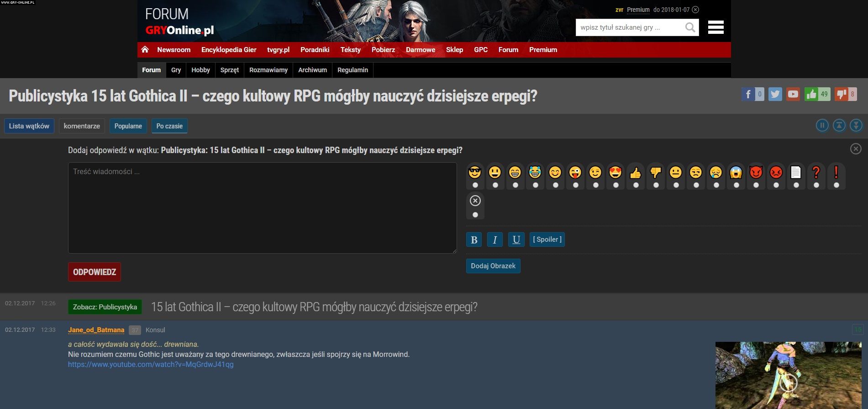
Task: Click the komentarze button
Action: pyautogui.click(x=82, y=126)
